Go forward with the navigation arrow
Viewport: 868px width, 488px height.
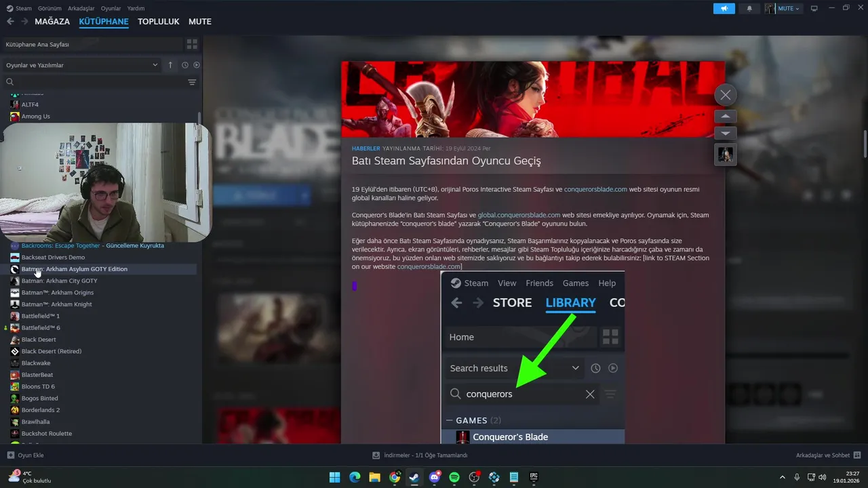point(24,22)
